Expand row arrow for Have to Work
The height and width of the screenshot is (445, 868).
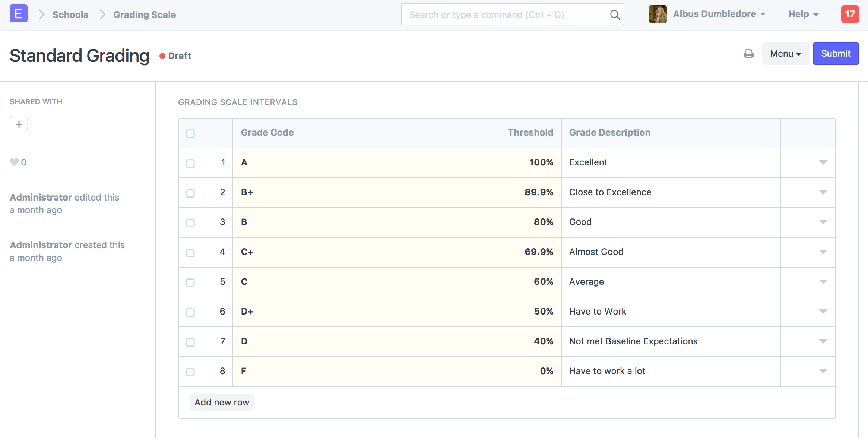(x=823, y=312)
